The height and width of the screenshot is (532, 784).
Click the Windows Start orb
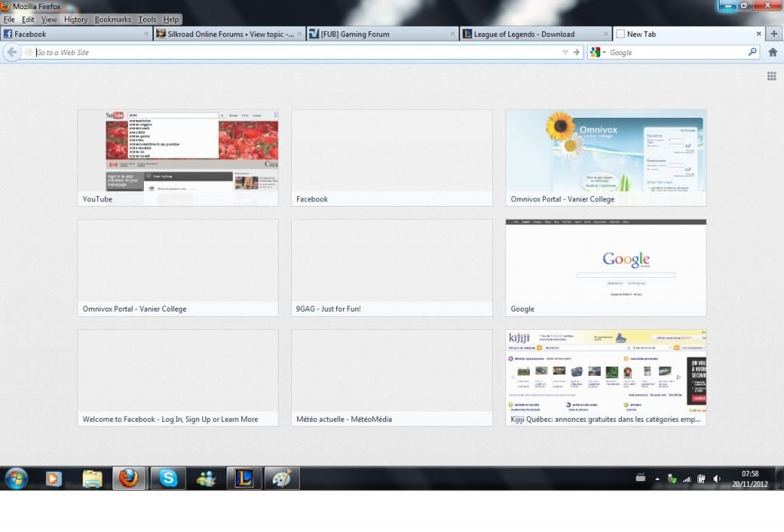point(16,478)
